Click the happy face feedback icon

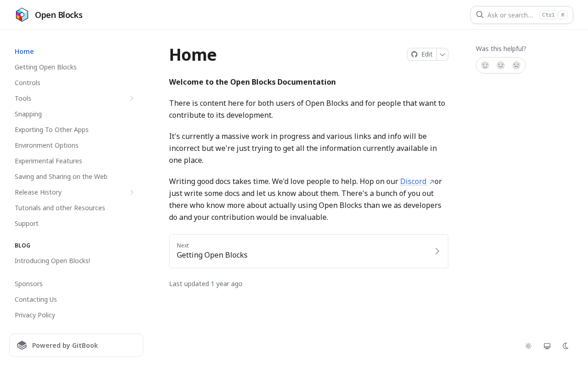[x=485, y=65]
